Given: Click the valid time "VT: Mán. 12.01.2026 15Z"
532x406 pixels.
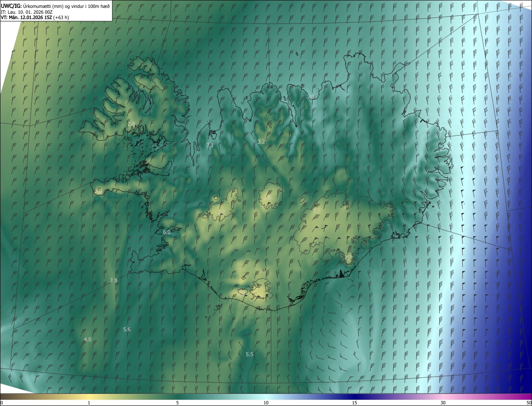Looking at the screenshot, I should pyautogui.click(x=27, y=17).
